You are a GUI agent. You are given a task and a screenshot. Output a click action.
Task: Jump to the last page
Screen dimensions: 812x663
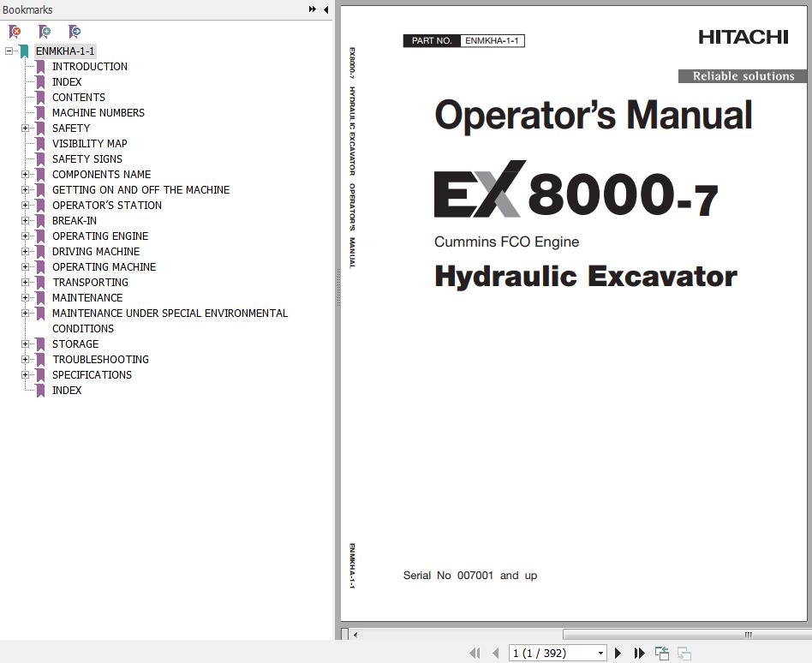click(640, 654)
